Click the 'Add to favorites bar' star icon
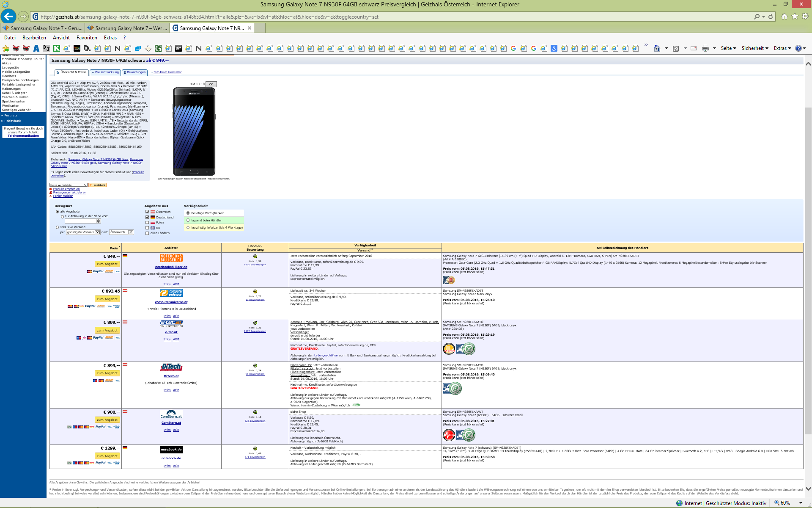812x508 pixels. [x=6, y=48]
